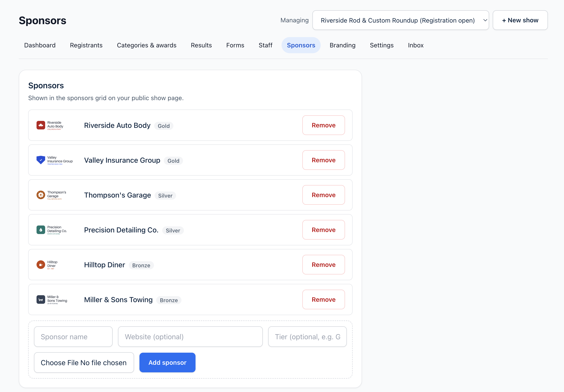Click the Hilltop Diner name text
This screenshot has height=392, width=564.
pyautogui.click(x=105, y=265)
